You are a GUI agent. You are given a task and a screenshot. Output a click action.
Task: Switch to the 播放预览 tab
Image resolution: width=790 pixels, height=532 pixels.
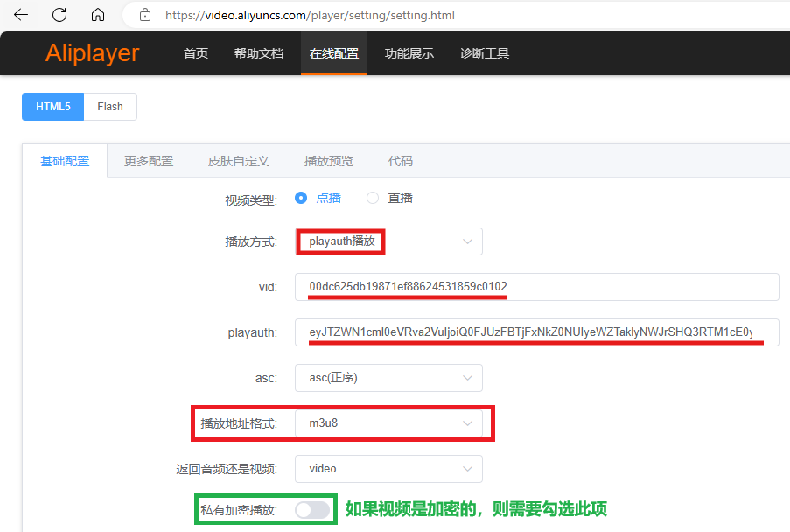point(329,161)
